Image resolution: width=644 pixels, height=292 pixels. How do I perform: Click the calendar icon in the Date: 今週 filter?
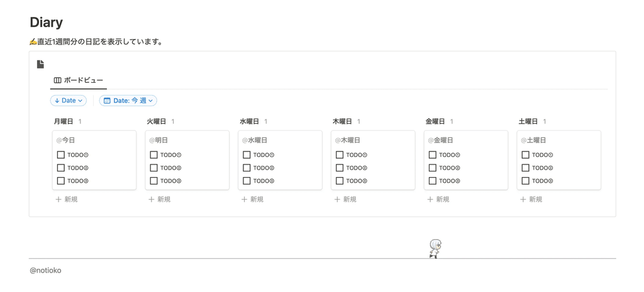click(107, 100)
